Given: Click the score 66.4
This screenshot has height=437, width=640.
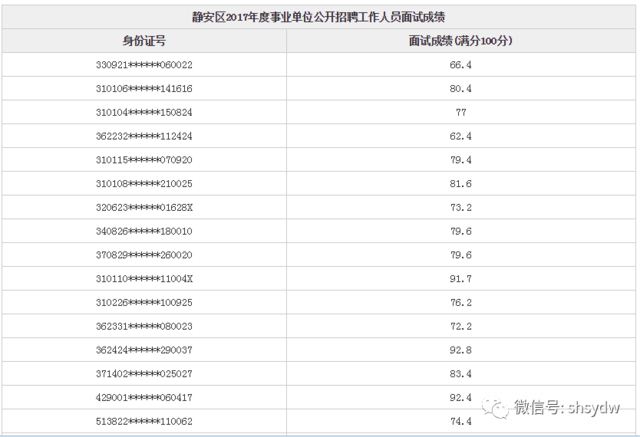Looking at the screenshot, I should coord(460,65).
